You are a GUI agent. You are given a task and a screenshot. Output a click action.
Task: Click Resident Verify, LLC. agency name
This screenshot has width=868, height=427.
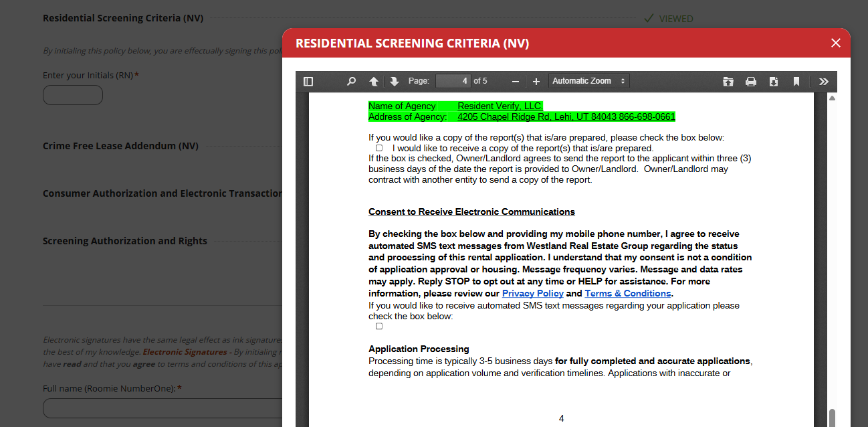[500, 106]
